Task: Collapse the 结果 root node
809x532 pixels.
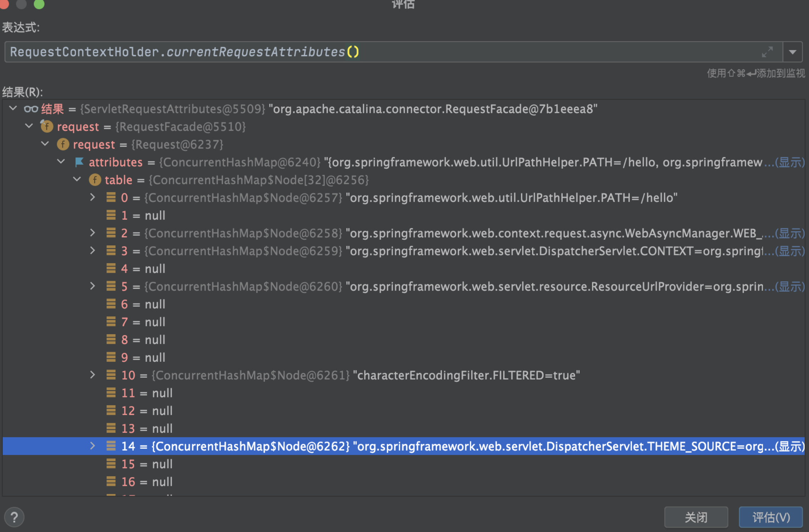Action: point(13,108)
